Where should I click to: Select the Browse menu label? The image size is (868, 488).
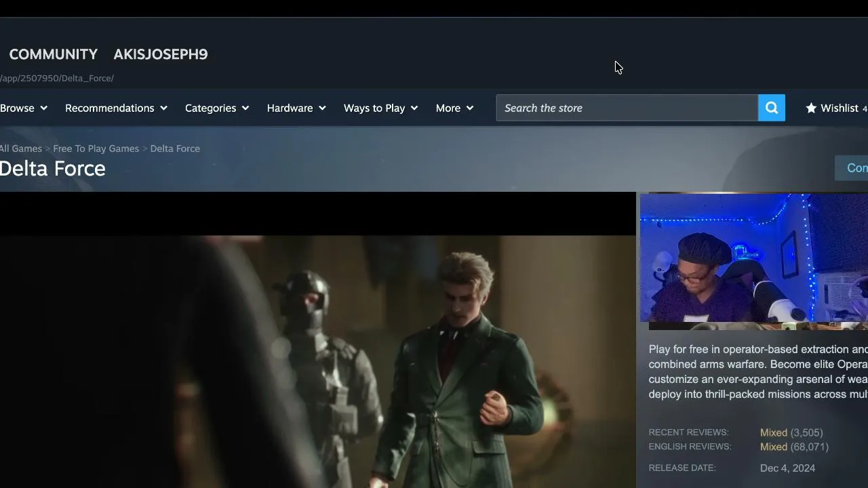[17, 108]
